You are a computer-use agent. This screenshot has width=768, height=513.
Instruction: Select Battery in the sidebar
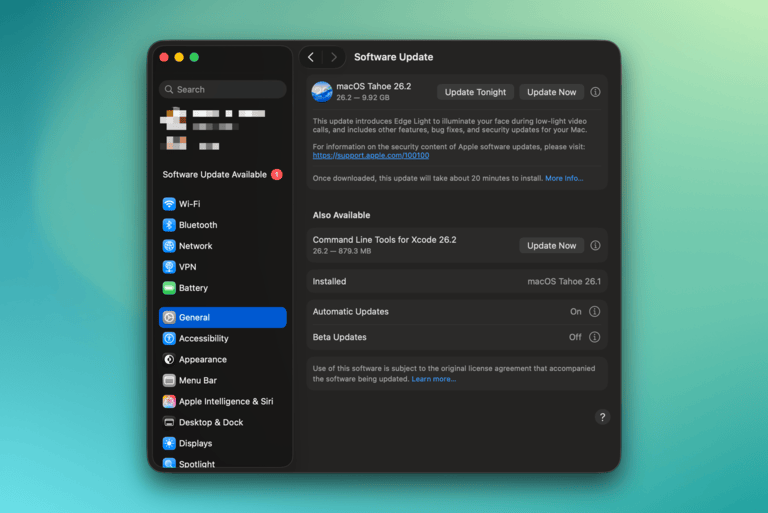[x=223, y=288]
